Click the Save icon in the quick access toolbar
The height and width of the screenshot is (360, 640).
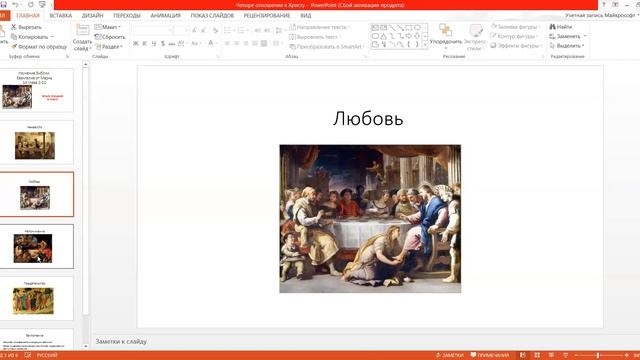point(4,4)
